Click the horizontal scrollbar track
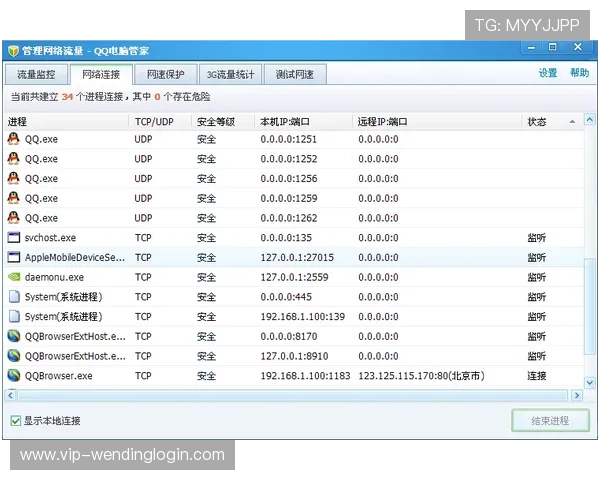The height and width of the screenshot is (480, 600). (293, 395)
